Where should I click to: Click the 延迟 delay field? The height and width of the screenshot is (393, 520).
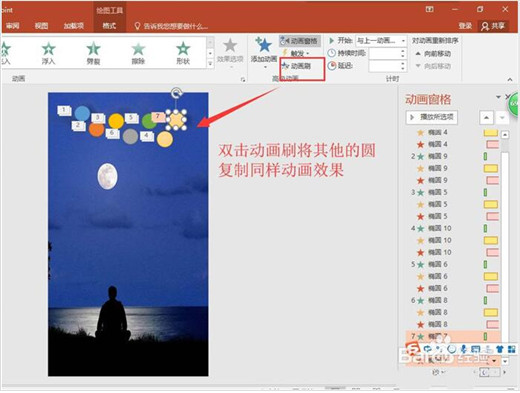coord(384,66)
